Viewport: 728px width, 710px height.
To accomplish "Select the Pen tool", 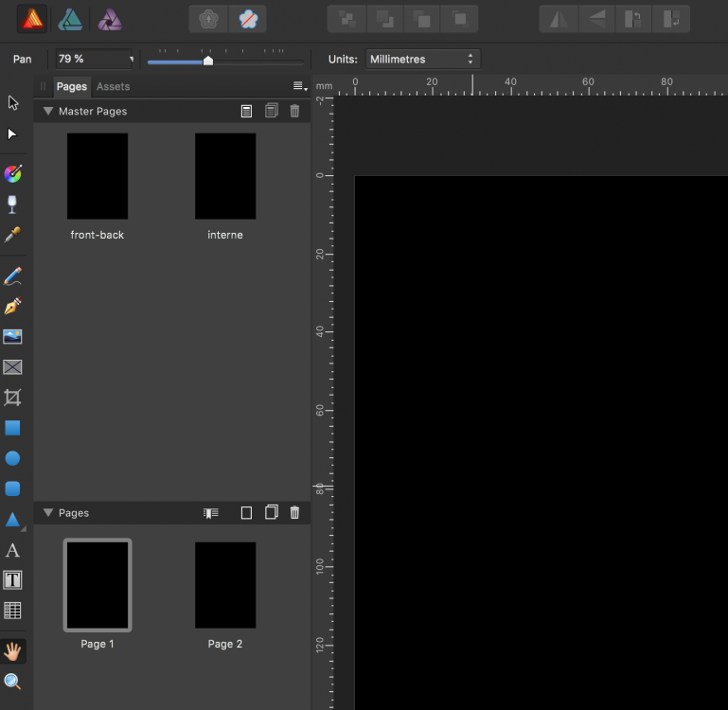I will 12,307.
